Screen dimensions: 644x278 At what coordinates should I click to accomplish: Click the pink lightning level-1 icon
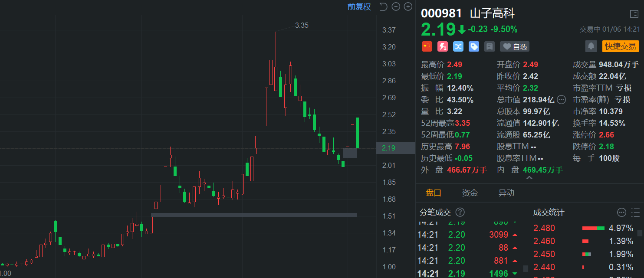[443, 46]
